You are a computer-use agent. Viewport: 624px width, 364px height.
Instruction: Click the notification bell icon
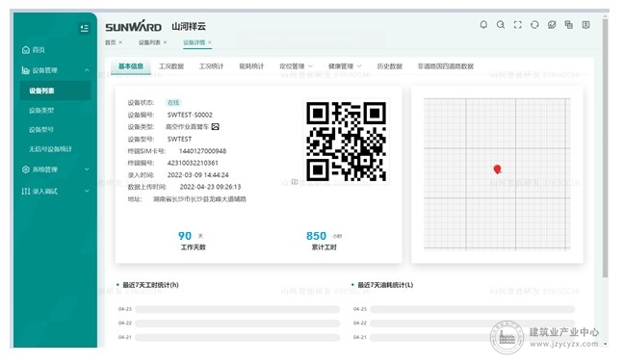(483, 25)
